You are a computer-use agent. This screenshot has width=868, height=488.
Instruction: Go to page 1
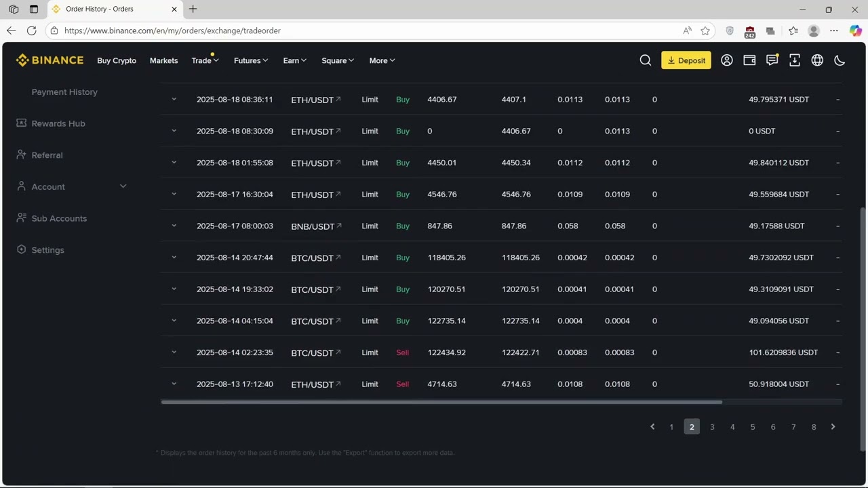coord(671,426)
